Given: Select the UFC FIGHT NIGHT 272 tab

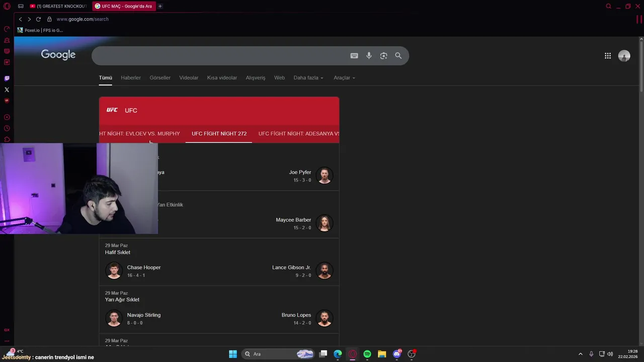Looking at the screenshot, I should coord(219,134).
